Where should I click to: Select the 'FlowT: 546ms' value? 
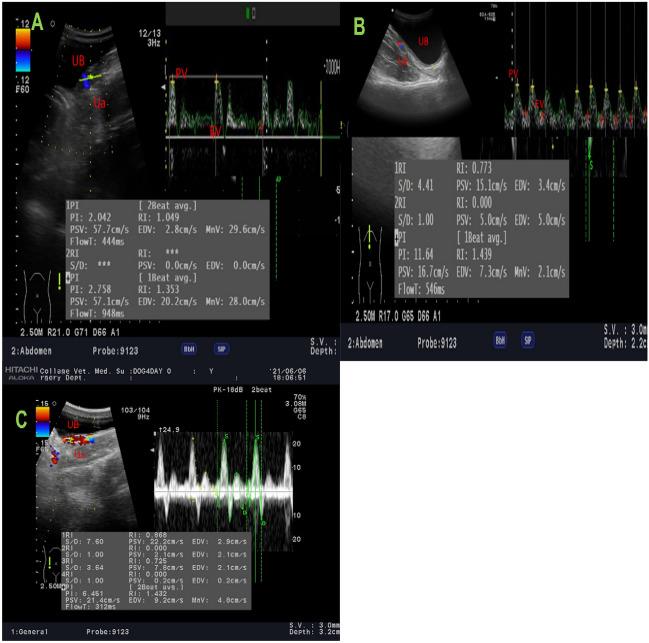tap(421, 289)
